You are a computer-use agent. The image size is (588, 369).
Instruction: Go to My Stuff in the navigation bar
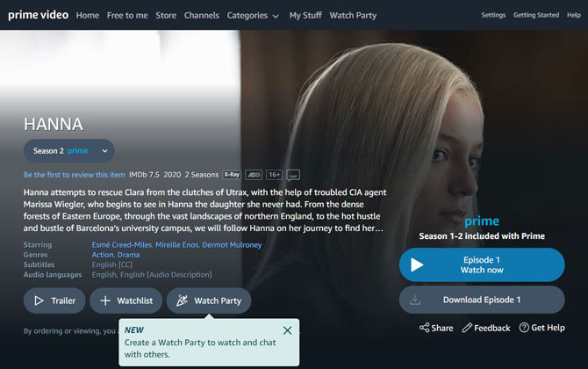click(x=305, y=16)
